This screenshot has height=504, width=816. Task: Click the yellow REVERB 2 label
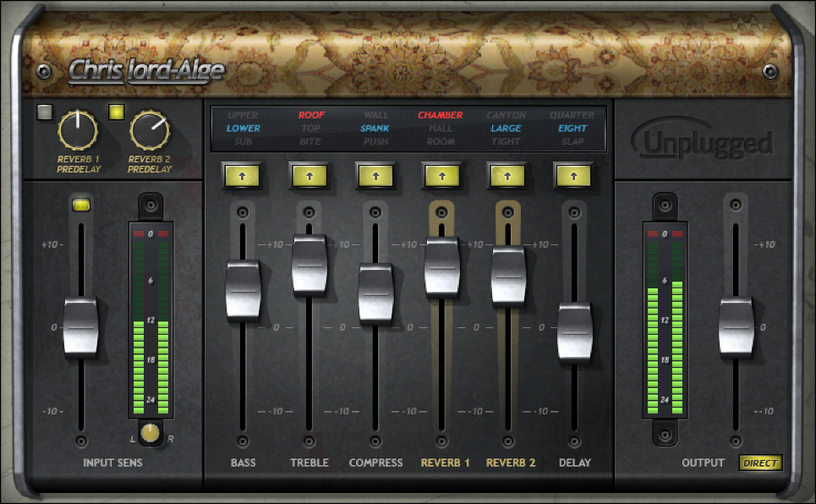coord(510,463)
